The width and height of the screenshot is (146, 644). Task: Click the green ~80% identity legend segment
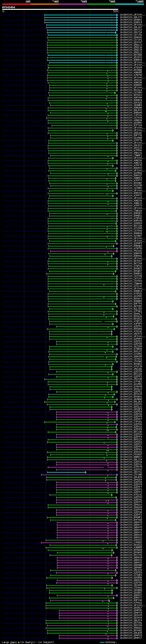(101, 4)
